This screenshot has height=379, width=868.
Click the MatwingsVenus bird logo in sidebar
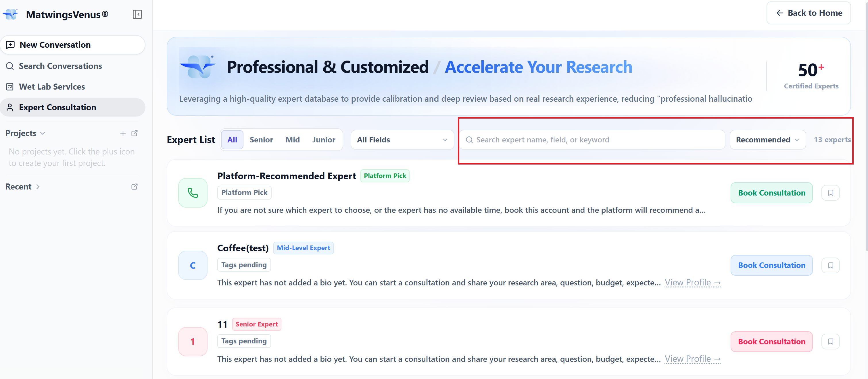10,14
